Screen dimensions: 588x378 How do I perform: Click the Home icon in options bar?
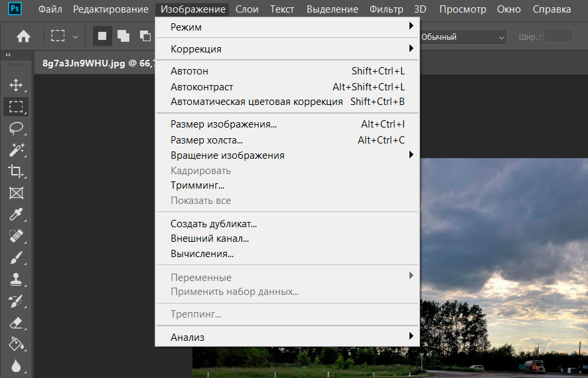(23, 37)
